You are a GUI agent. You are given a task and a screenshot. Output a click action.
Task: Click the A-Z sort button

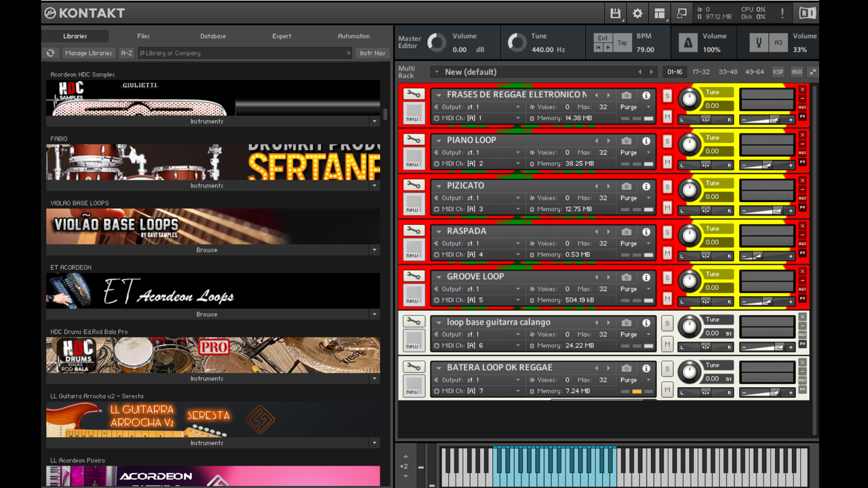tap(126, 53)
